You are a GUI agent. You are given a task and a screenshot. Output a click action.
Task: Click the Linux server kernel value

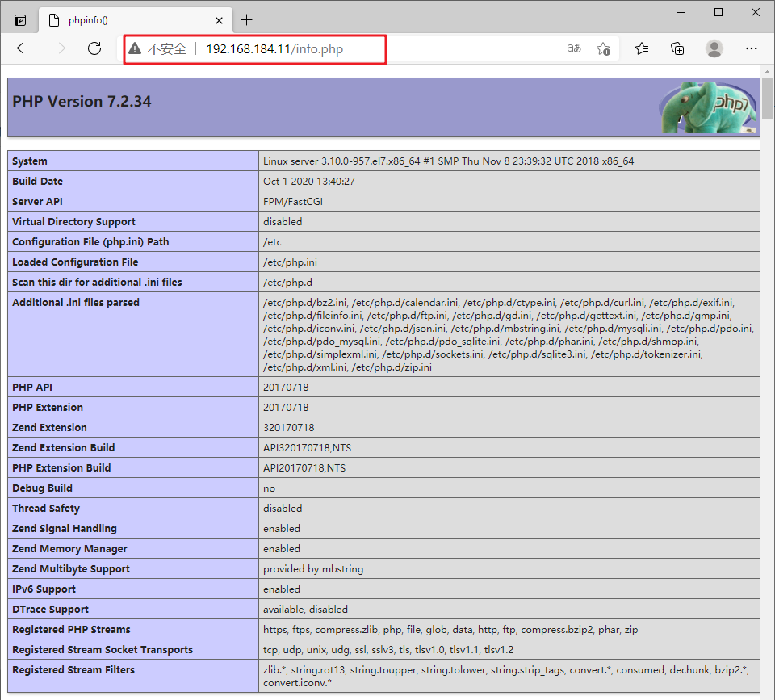448,161
